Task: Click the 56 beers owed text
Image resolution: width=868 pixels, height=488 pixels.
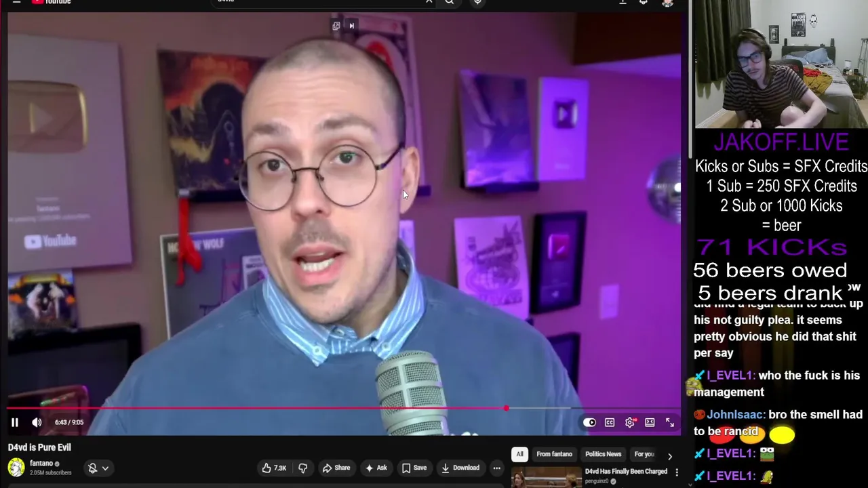Action: tap(770, 270)
